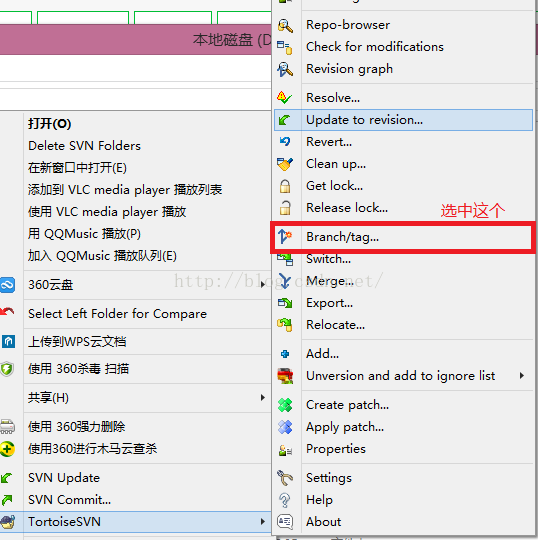Choose Revert... menu entry
This screenshot has height=540, width=538.
[329, 142]
